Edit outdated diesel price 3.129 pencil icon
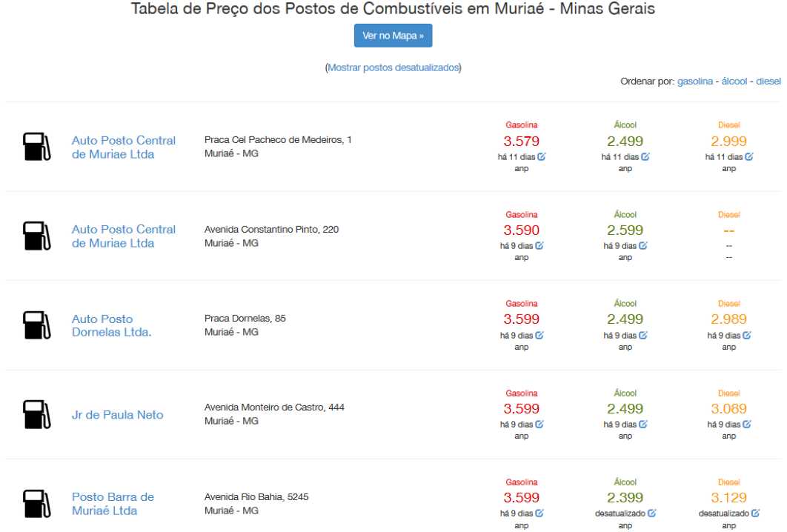Image resolution: width=787 pixels, height=532 pixels. [x=756, y=513]
